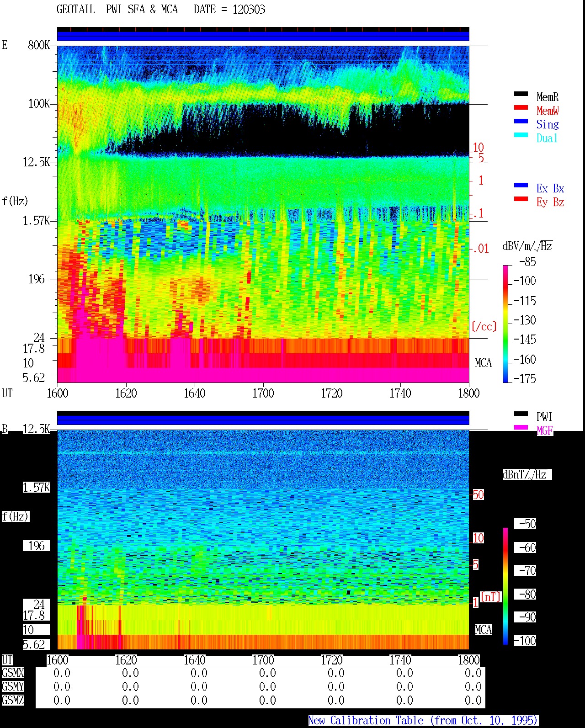Click the cyan Dual legend swatch

(x=521, y=135)
